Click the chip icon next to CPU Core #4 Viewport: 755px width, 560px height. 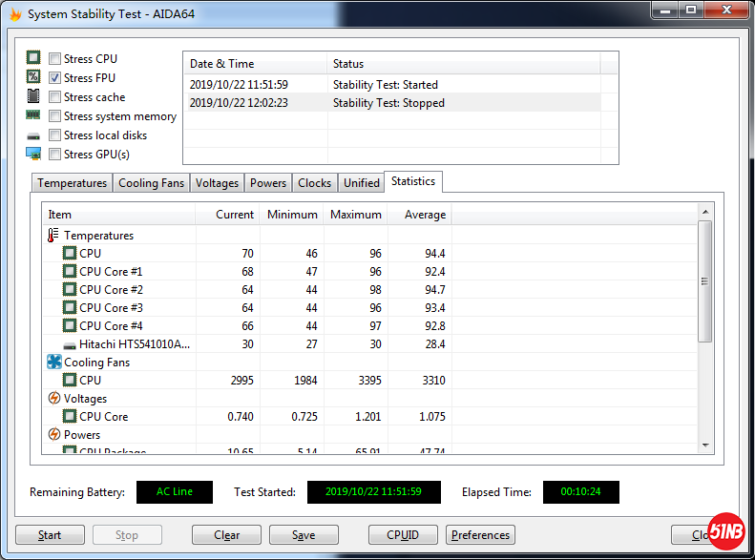coord(70,326)
